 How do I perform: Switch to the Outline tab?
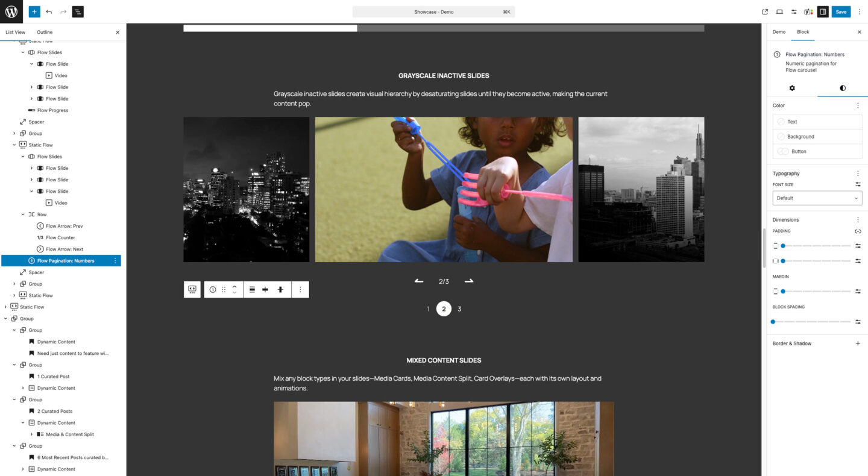44,32
